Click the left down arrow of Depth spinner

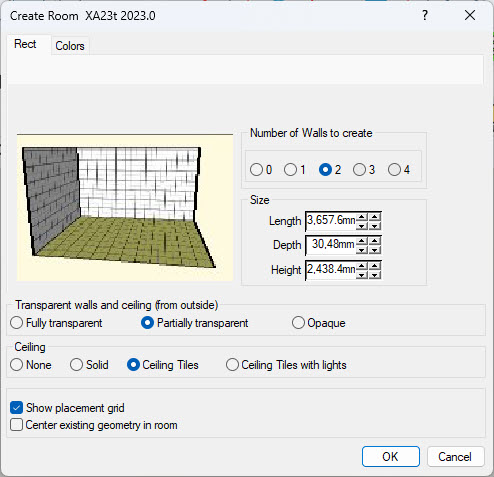(362, 250)
